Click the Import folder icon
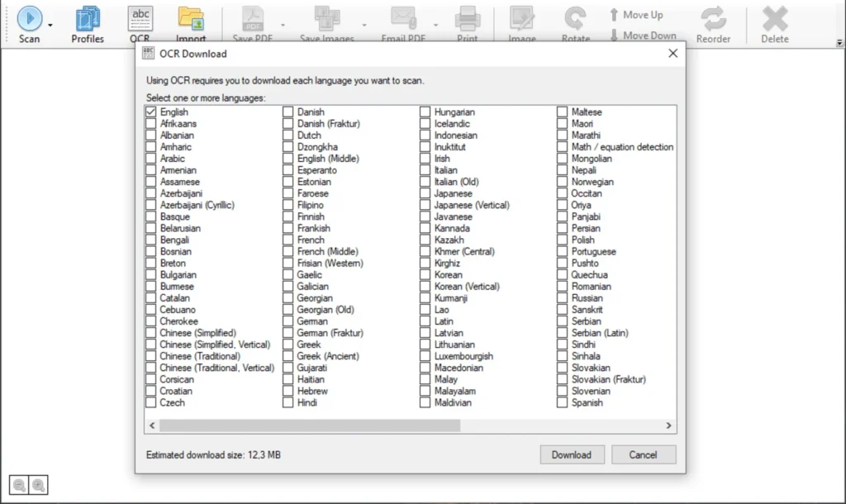 pos(191,18)
